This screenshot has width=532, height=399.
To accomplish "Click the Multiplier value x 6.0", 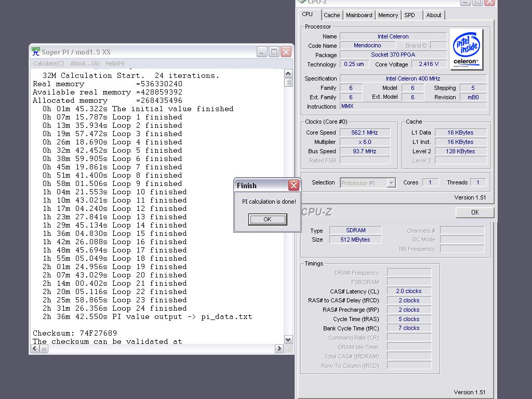I will [x=365, y=142].
